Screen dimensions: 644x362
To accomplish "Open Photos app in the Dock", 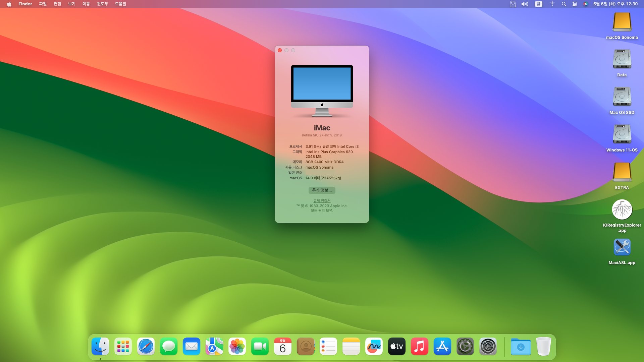I will (x=237, y=346).
